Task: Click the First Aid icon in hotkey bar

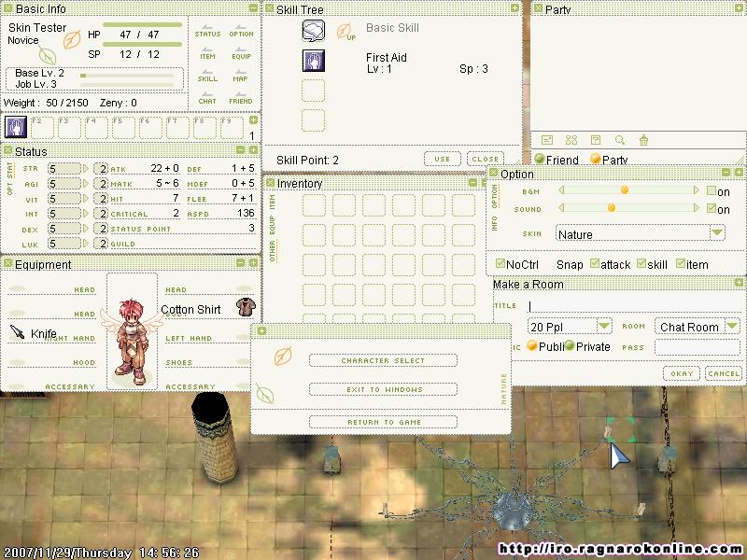Action: click(x=16, y=127)
